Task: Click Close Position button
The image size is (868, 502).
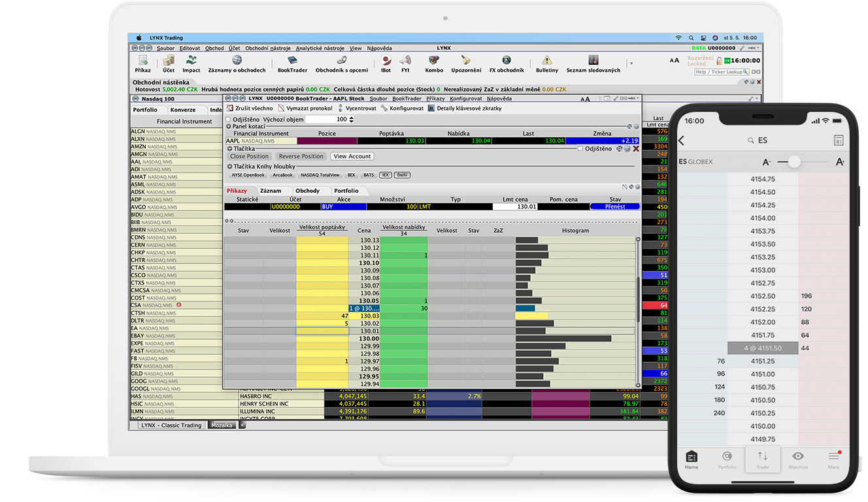Action: click(x=250, y=156)
